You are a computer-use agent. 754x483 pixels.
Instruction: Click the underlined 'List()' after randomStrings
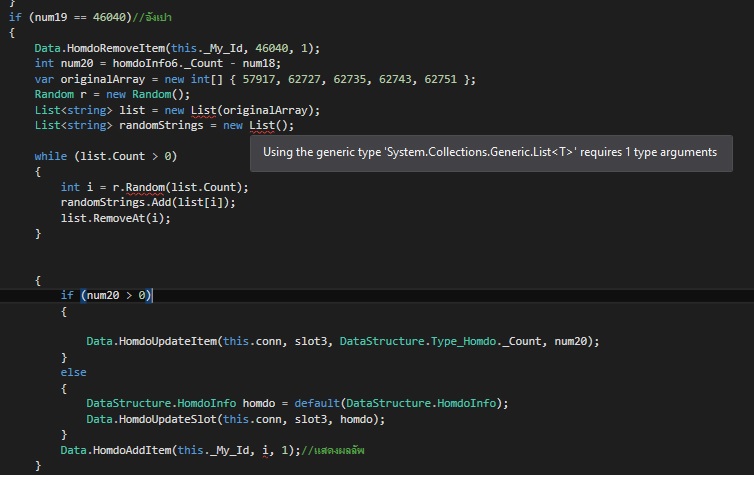[x=268, y=126]
